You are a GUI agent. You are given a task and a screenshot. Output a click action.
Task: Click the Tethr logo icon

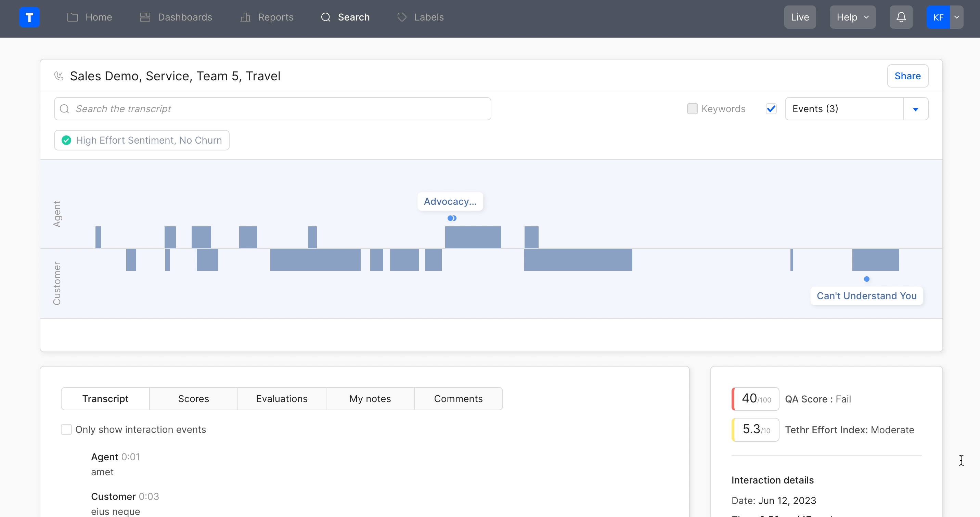tap(29, 17)
